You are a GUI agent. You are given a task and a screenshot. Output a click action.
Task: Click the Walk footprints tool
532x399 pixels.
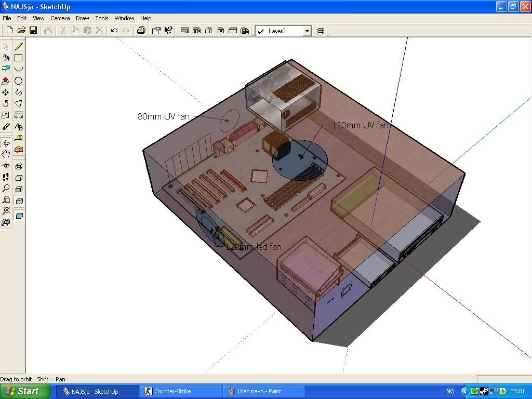pos(6,177)
